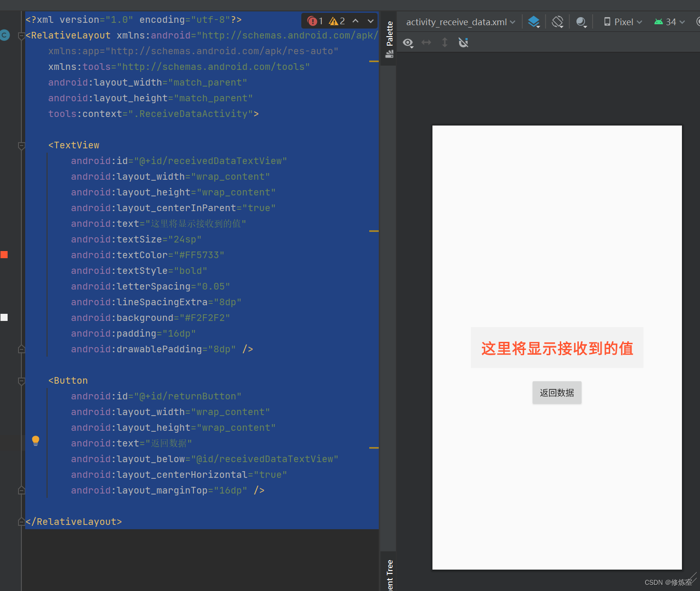Click the textStyle="bold" attribute
Screen dimensions: 700x591
point(139,271)
